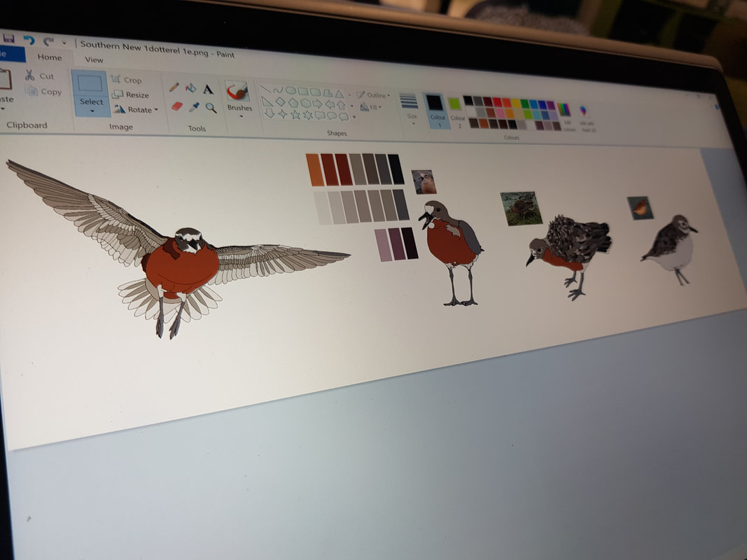This screenshot has width=747, height=560.
Task: Choose the Right arrow shape
Action: click(x=318, y=104)
